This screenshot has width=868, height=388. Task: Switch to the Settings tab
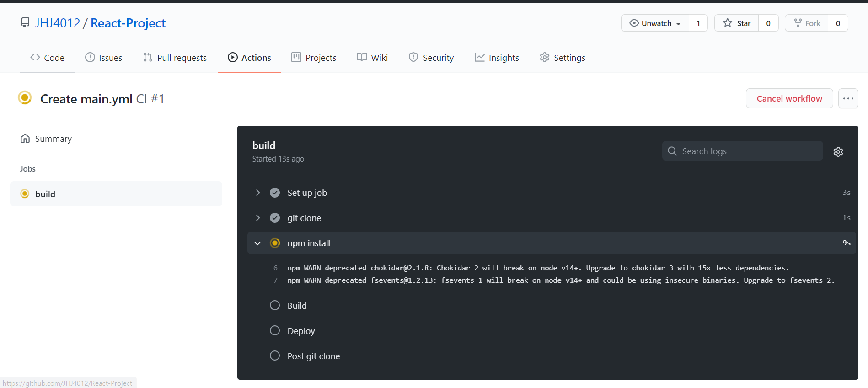click(x=562, y=57)
